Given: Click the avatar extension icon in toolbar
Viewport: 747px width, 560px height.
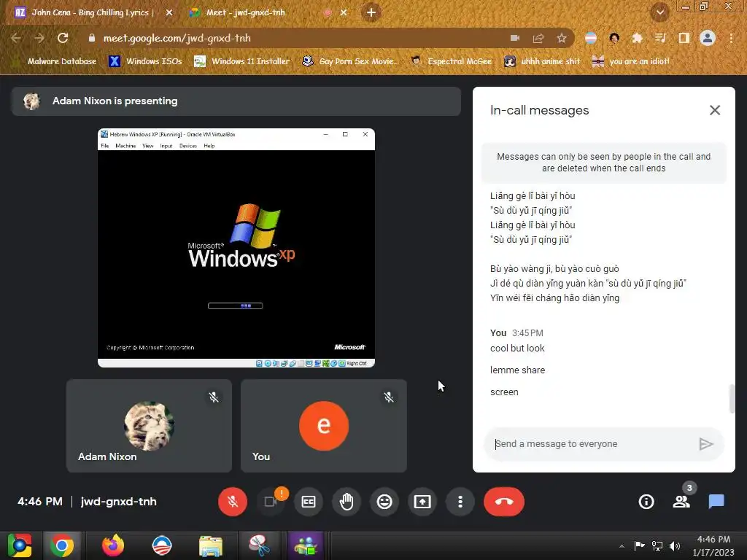Looking at the screenshot, I should pos(614,38).
